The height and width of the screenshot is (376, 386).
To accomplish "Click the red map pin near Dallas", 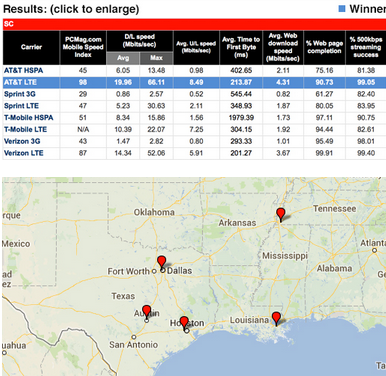I will [162, 262].
